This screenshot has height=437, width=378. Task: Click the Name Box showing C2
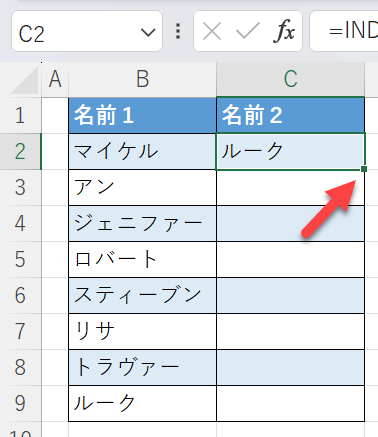[87, 31]
